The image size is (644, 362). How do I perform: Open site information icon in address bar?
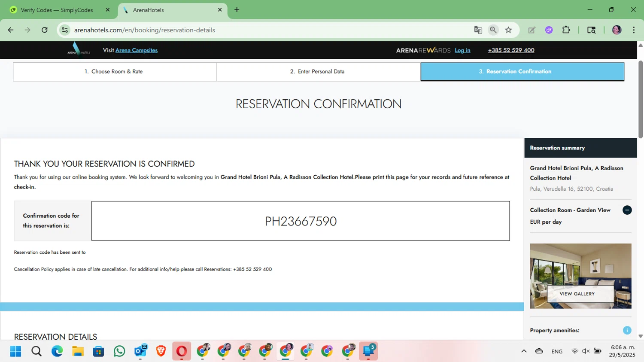(x=65, y=30)
